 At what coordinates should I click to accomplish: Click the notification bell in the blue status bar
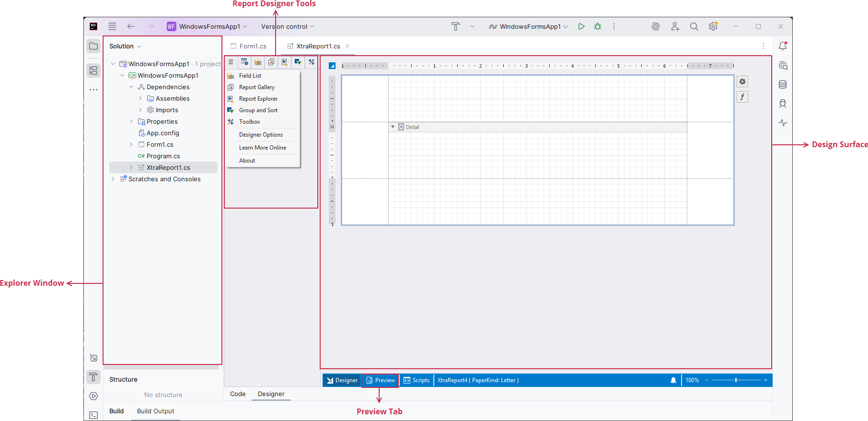(x=673, y=380)
